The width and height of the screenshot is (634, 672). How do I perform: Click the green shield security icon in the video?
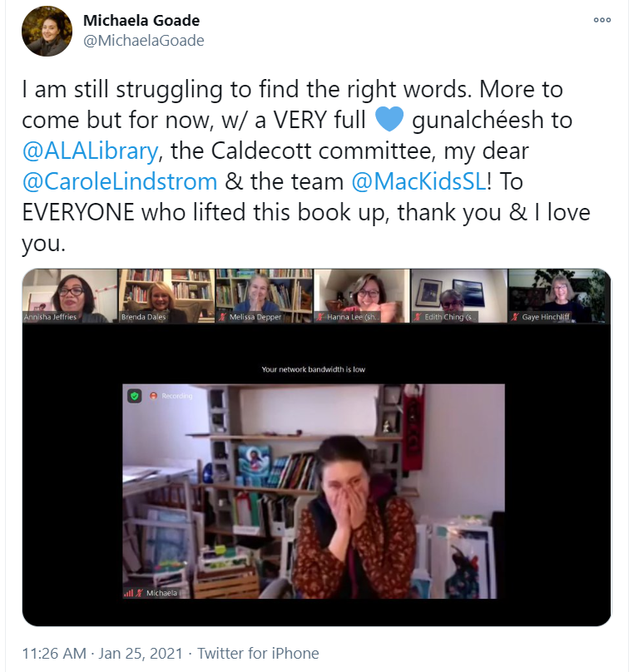tap(135, 396)
